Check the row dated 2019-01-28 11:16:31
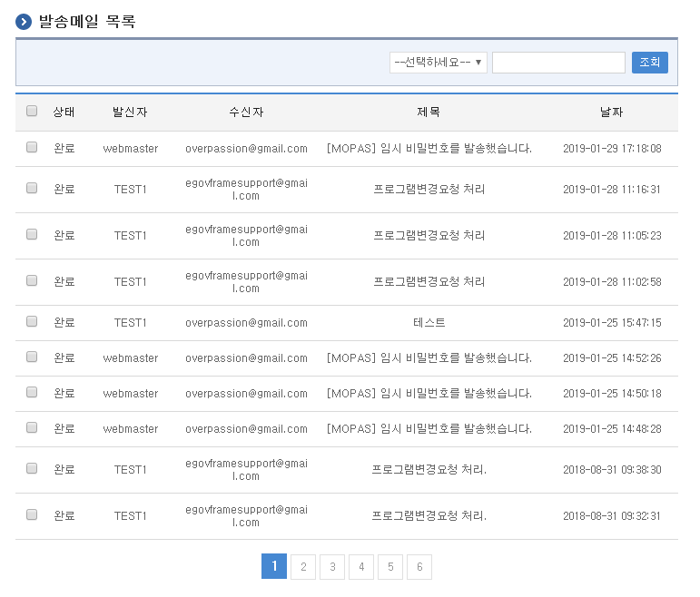This screenshot has width=700, height=597. coord(32,189)
